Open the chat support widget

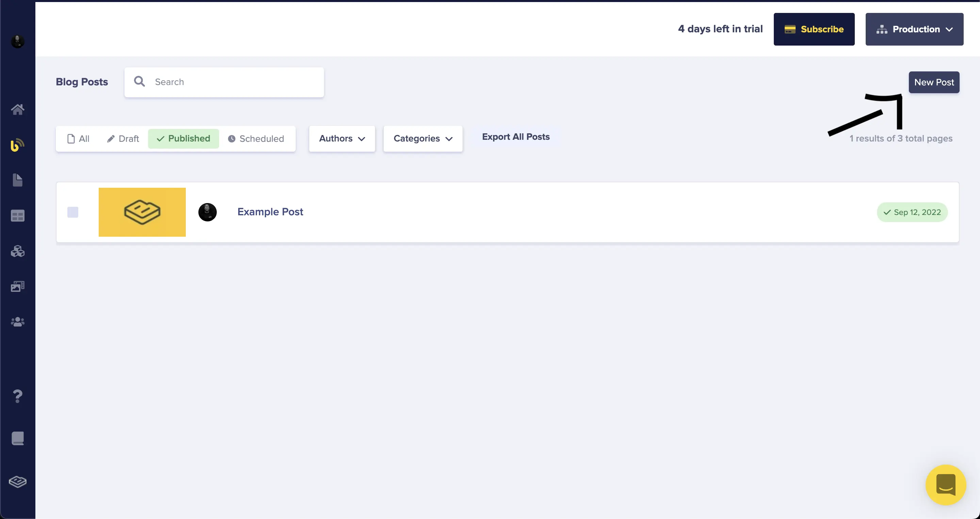[x=945, y=485]
